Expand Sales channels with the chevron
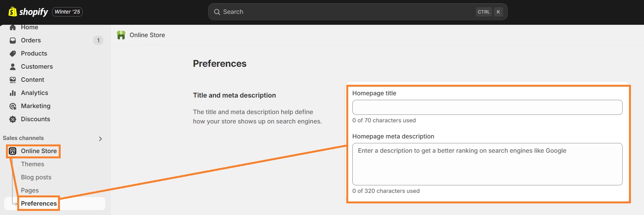Viewport: 644px width, 215px height. point(100,138)
